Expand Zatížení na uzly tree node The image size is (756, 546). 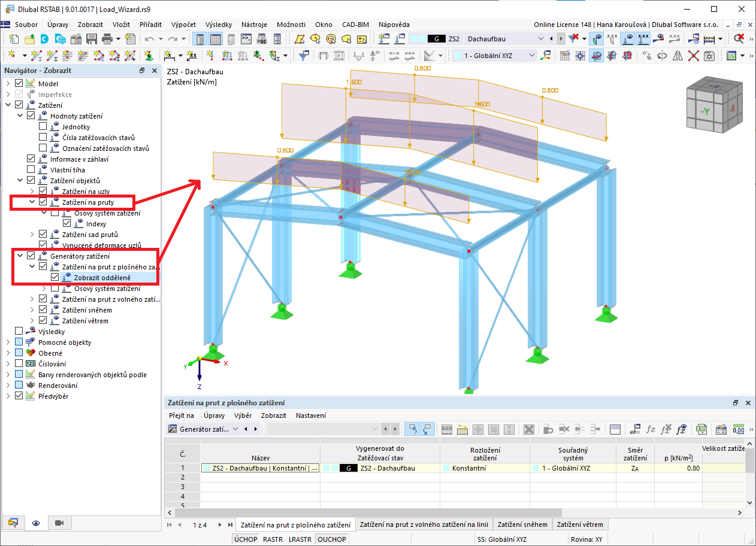coord(32,192)
